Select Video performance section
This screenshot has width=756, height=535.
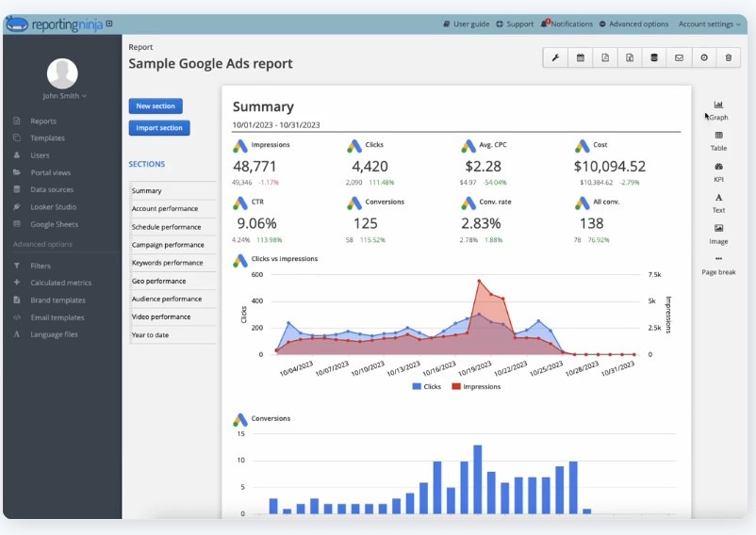tap(173, 316)
